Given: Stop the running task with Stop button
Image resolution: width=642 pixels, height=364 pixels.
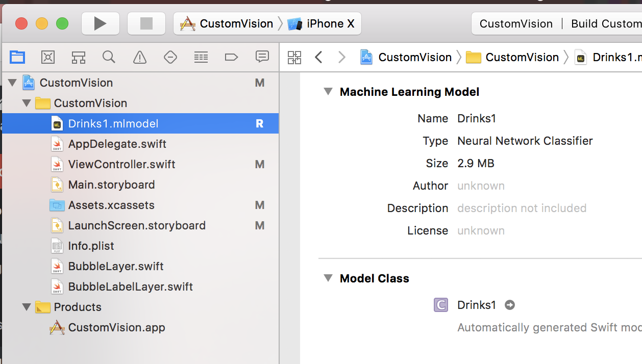Looking at the screenshot, I should click(x=146, y=23).
